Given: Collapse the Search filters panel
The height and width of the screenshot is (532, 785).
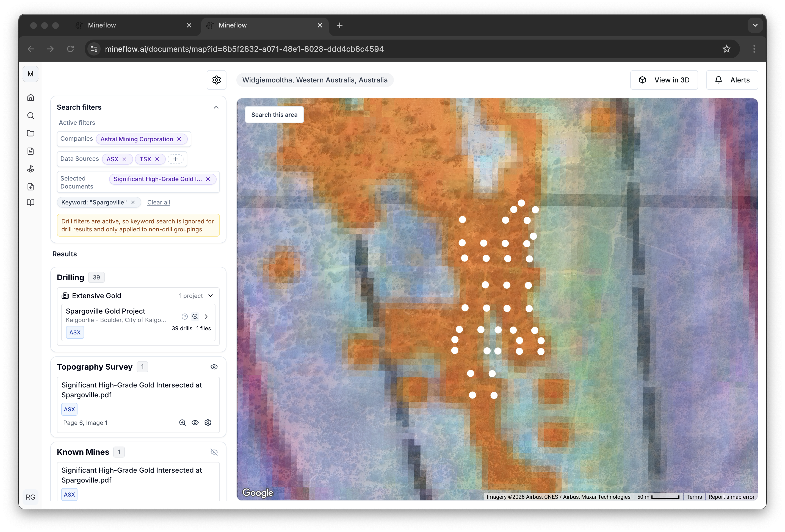Looking at the screenshot, I should [x=216, y=107].
